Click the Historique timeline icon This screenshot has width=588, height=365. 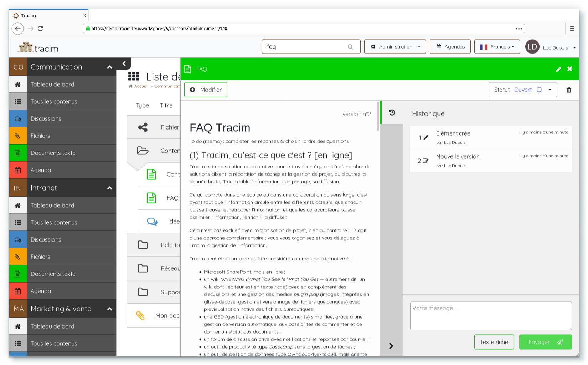click(x=392, y=112)
